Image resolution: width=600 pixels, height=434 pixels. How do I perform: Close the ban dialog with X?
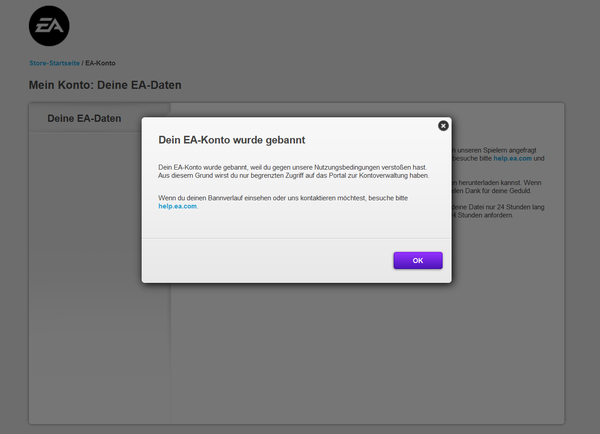pyautogui.click(x=443, y=126)
